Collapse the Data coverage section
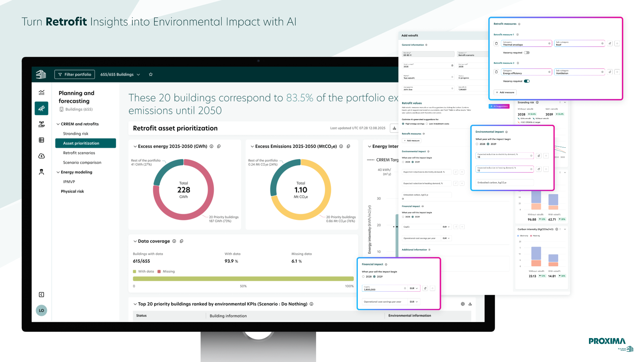This screenshot has width=644, height=362. click(135, 241)
